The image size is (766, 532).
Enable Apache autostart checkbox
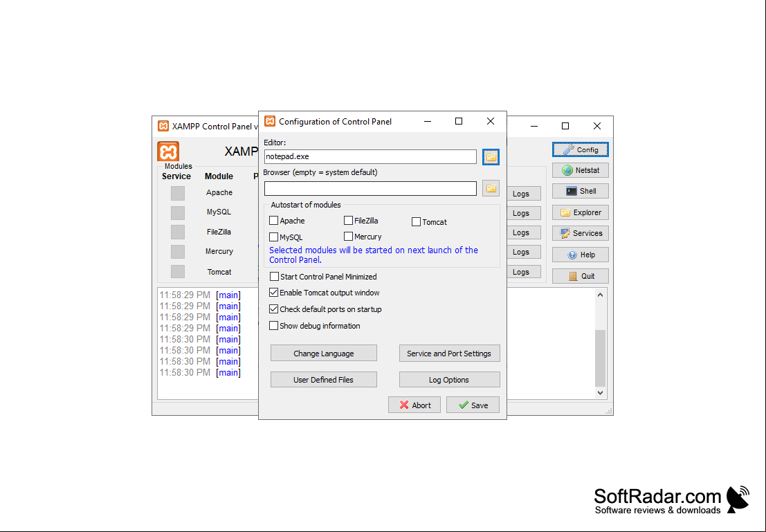click(x=273, y=220)
